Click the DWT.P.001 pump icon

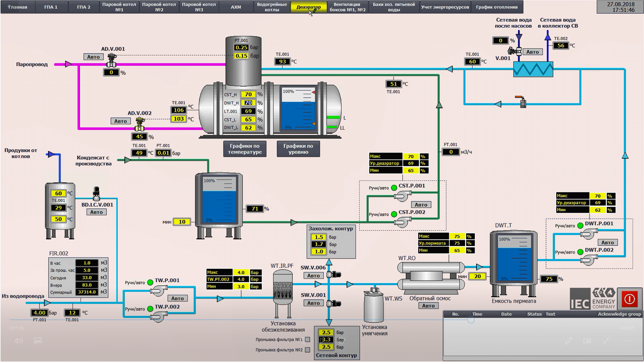(589, 233)
